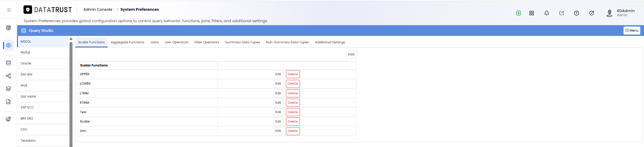Open the database cylinder sidebar icon
644x147 pixels.
click(x=8, y=63)
